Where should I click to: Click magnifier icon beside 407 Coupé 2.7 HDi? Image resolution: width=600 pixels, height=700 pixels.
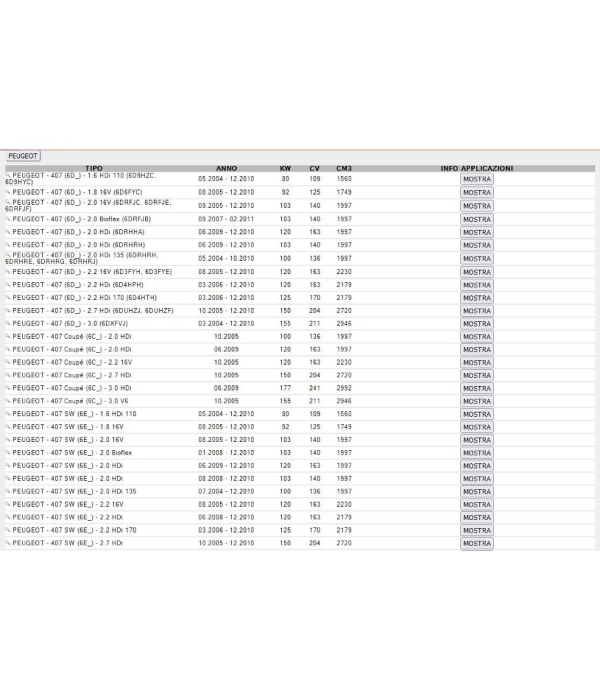point(8,375)
